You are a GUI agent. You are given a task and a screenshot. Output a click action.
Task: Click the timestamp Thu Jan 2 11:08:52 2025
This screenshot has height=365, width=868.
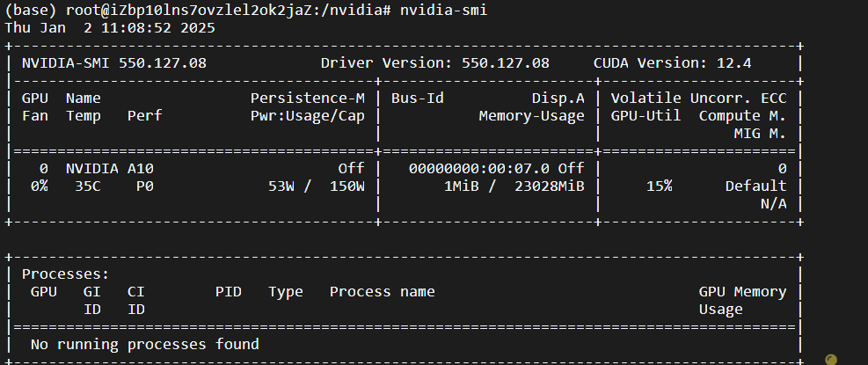[x=110, y=27]
